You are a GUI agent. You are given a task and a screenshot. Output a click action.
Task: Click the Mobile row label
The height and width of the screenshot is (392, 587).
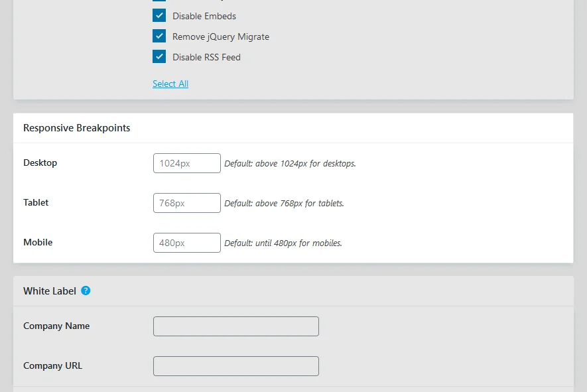click(x=38, y=243)
